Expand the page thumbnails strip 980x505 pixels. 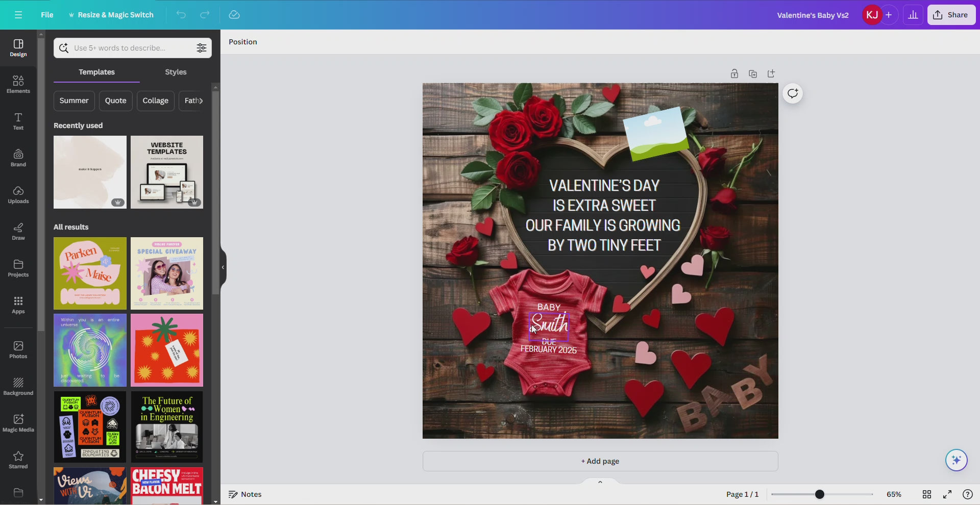pos(600,482)
